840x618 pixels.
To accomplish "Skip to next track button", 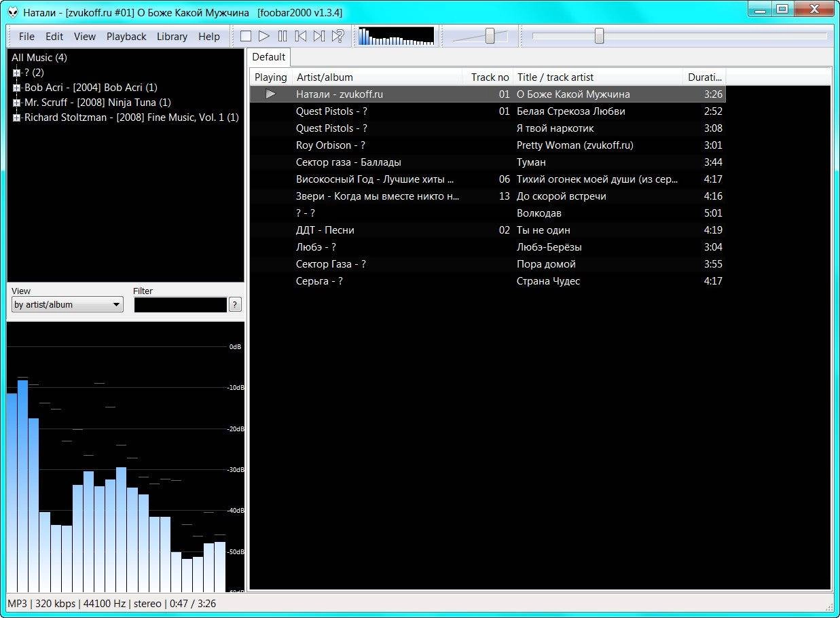I will pyautogui.click(x=319, y=36).
